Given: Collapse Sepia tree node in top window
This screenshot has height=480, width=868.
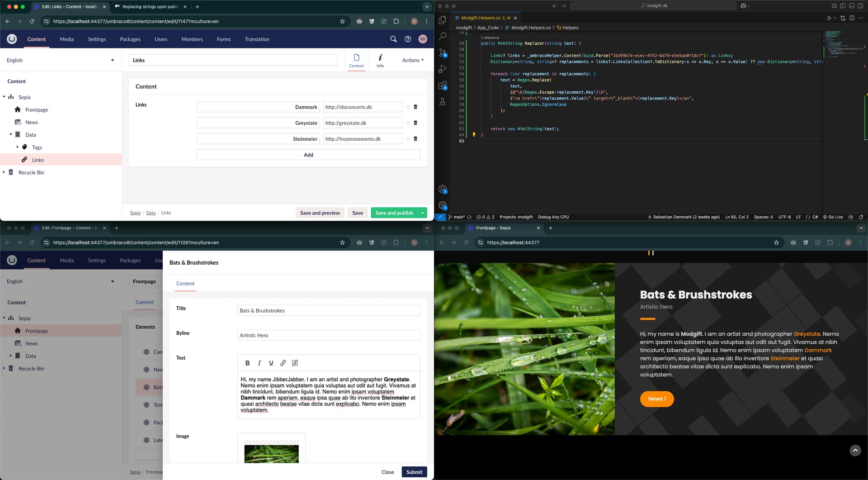Looking at the screenshot, I should [4, 97].
